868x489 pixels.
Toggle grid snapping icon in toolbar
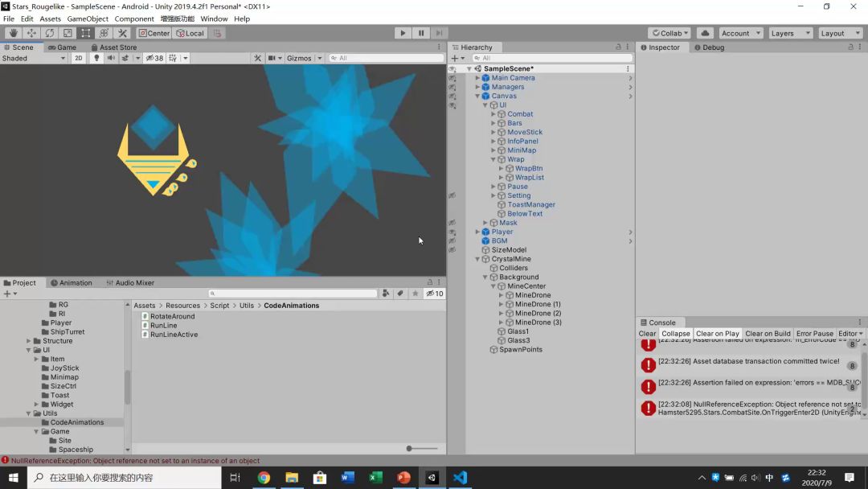coord(218,33)
